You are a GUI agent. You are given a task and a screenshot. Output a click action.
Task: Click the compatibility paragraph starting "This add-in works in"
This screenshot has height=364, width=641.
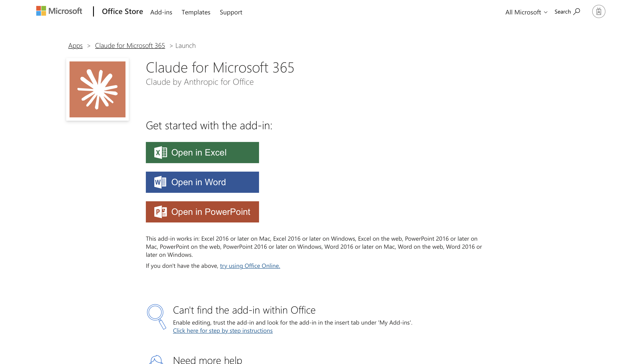[314, 246]
